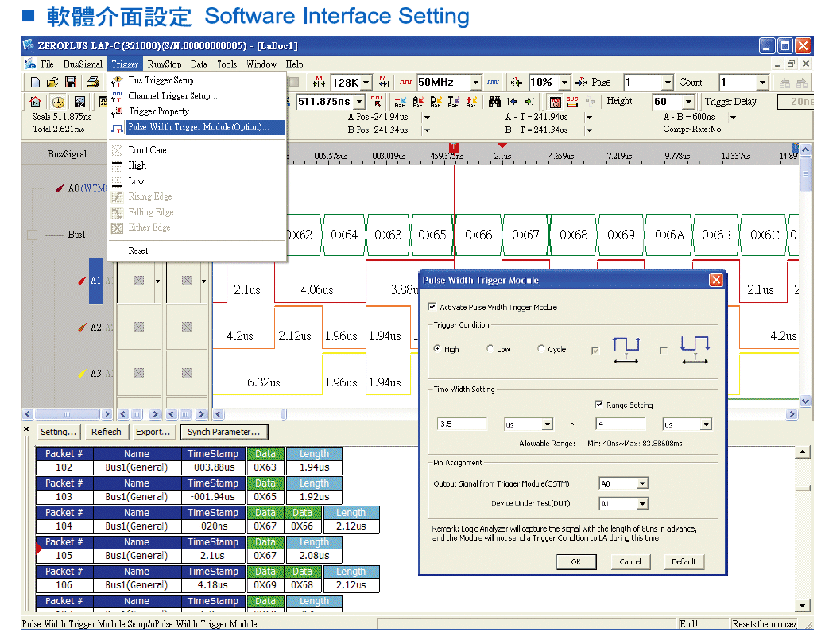825x644 pixels.
Task: Click the red packet list display icon
Action: (x=555, y=102)
